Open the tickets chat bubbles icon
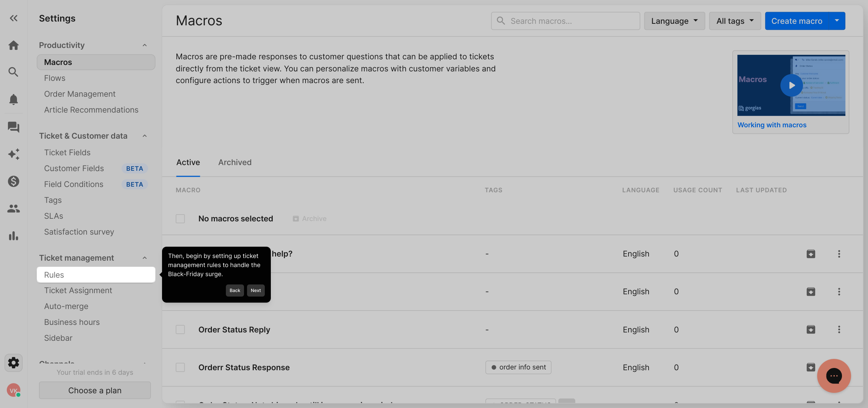This screenshot has width=868, height=408. pos(14,127)
